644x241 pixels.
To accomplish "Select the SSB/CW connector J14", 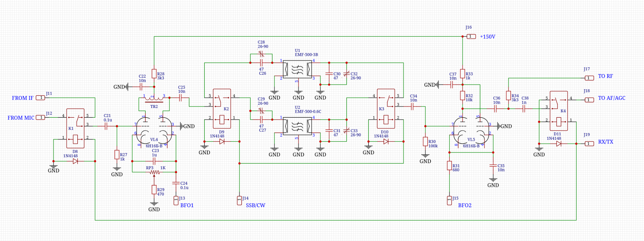I will point(239,200).
